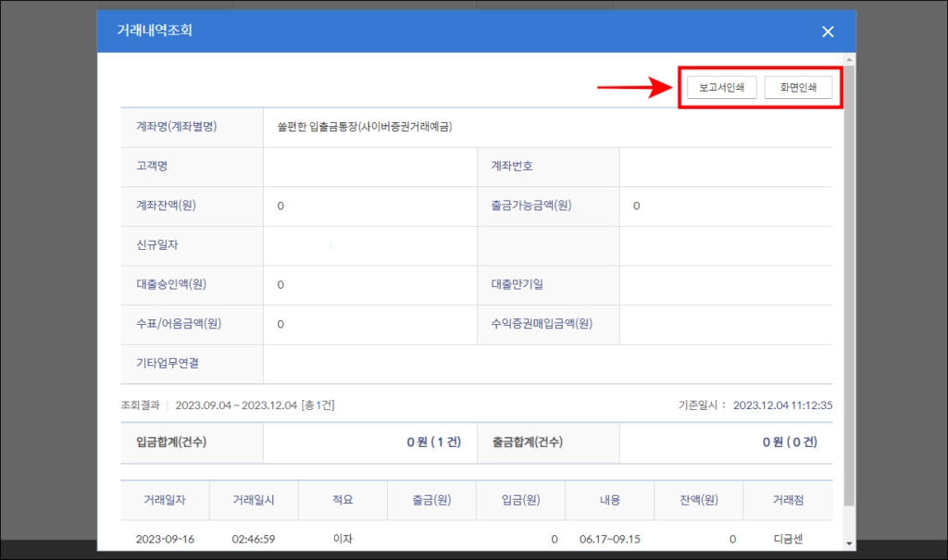Click the dialog's vertical scrollbar thumb
The image size is (948, 560).
[x=850, y=284]
